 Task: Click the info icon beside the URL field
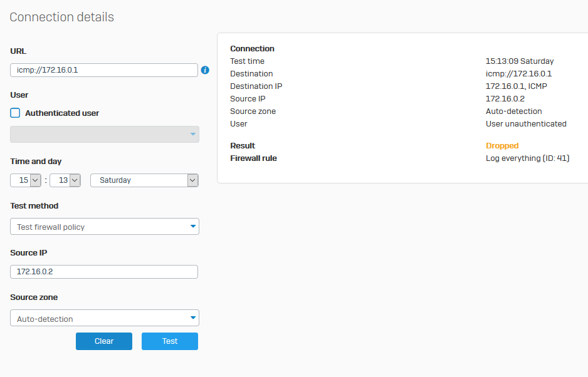pos(205,70)
